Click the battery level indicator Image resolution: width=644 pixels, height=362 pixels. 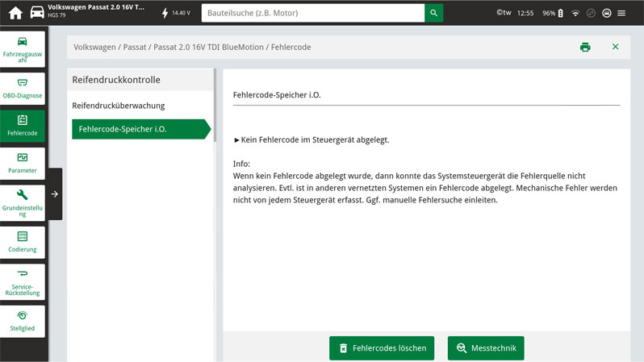tap(560, 13)
